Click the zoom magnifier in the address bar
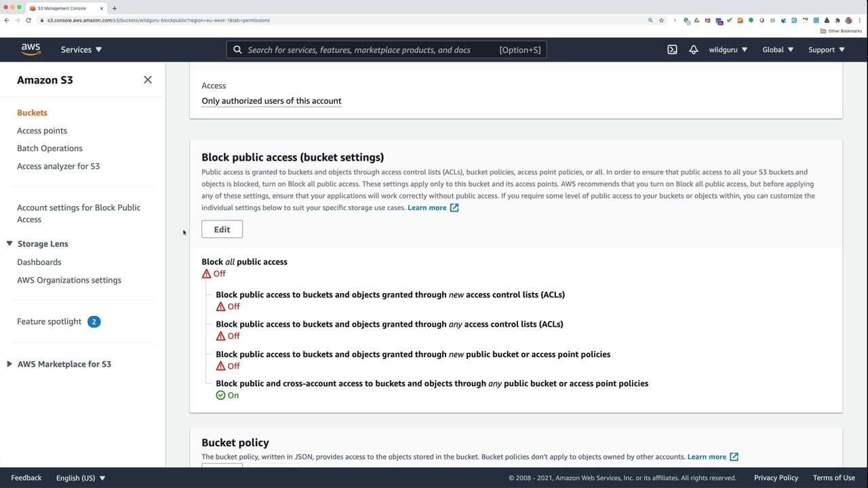The width and height of the screenshot is (868, 488). pyautogui.click(x=650, y=20)
